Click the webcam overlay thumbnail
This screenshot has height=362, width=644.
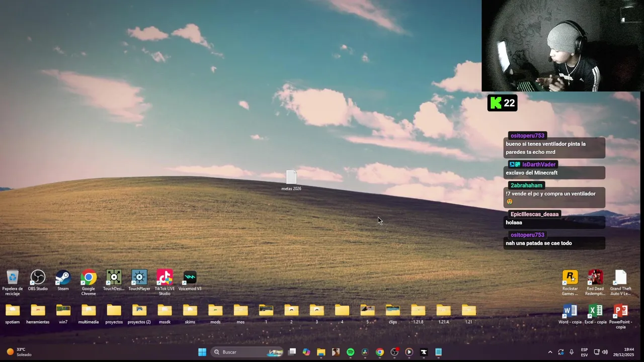click(x=562, y=46)
